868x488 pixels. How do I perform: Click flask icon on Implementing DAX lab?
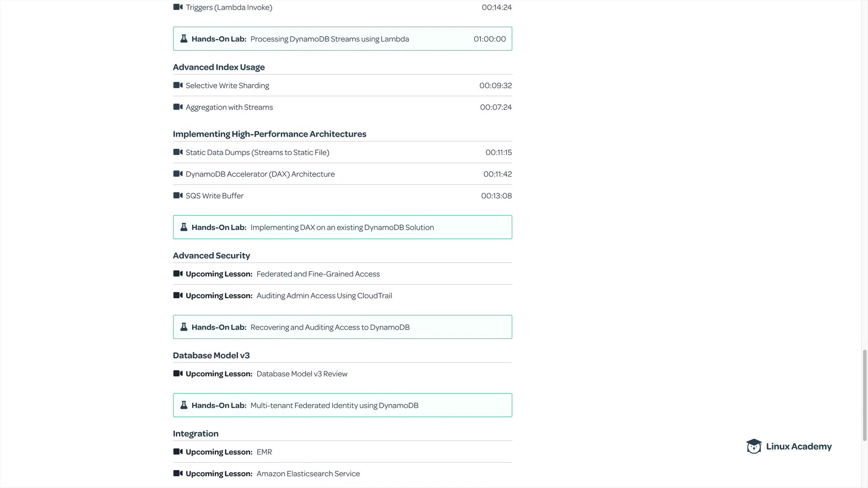click(184, 227)
